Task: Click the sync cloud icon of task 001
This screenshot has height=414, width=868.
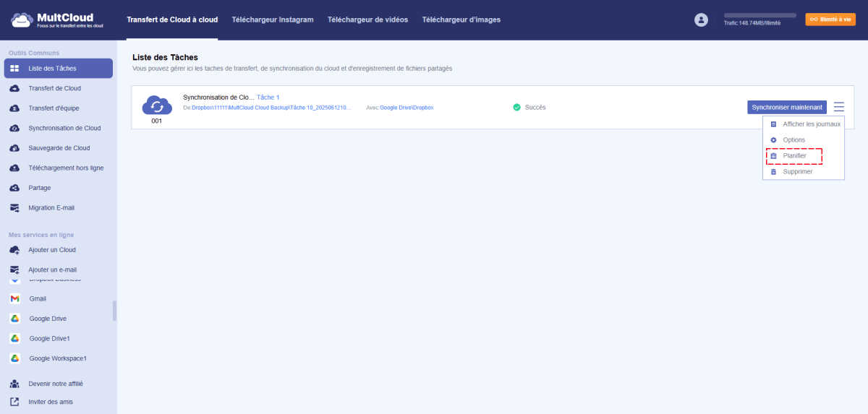Action: click(157, 105)
